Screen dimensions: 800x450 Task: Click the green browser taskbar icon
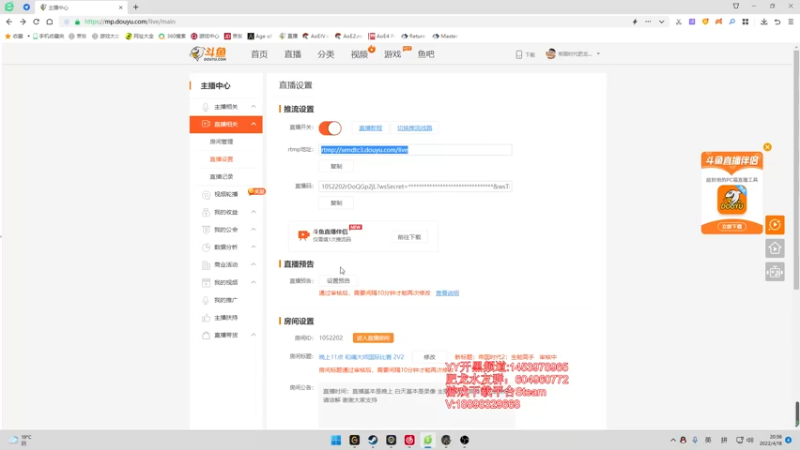point(428,440)
